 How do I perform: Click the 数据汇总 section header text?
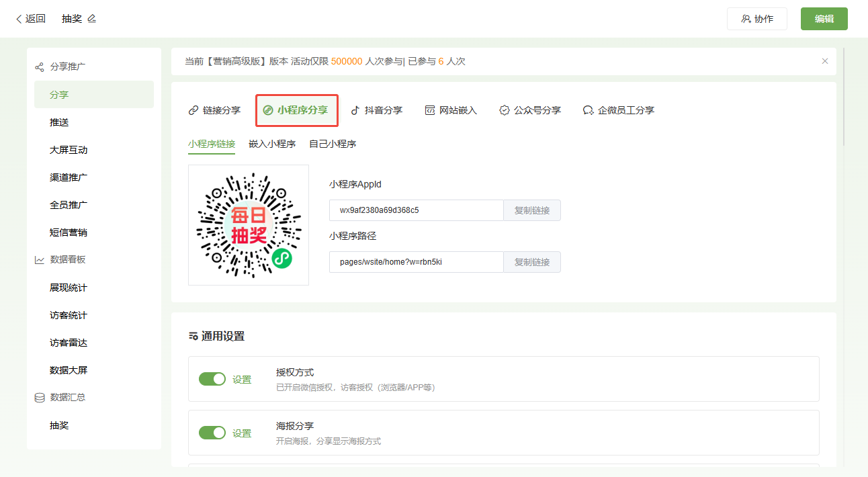[68, 397]
